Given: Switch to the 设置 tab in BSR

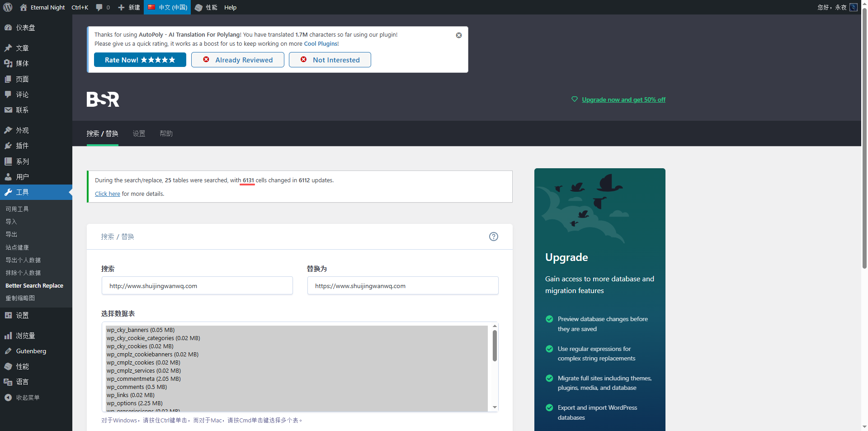Looking at the screenshot, I should 139,133.
